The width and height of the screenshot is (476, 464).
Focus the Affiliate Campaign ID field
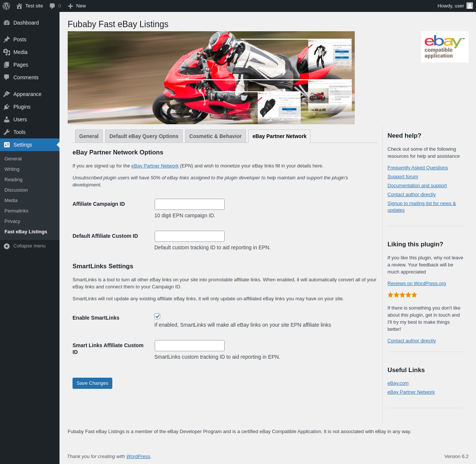(190, 204)
